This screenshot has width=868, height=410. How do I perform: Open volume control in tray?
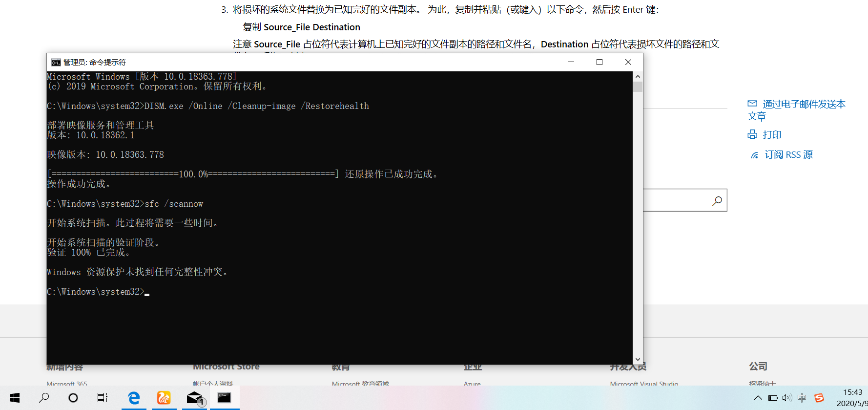tap(787, 398)
